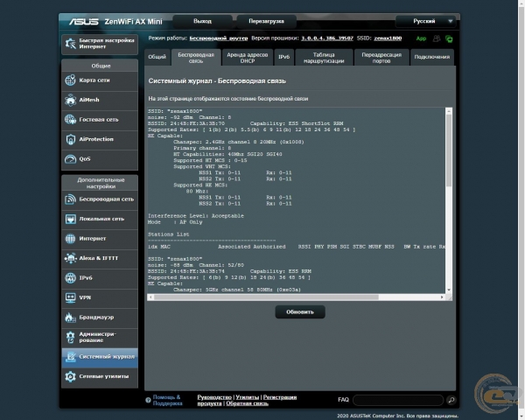This screenshot has height=420, width=525.
Task: Click the Firewall (Брандмауэр) flame icon
Action: click(70, 318)
